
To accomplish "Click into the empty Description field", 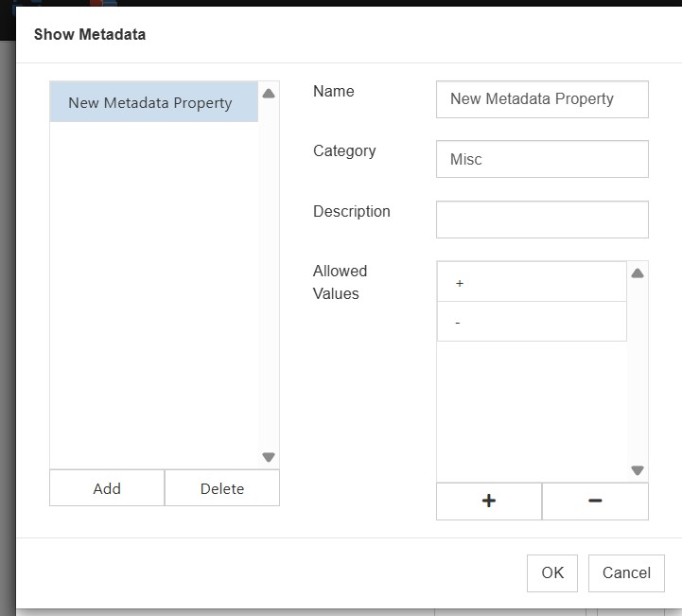I will pyautogui.click(x=542, y=220).
